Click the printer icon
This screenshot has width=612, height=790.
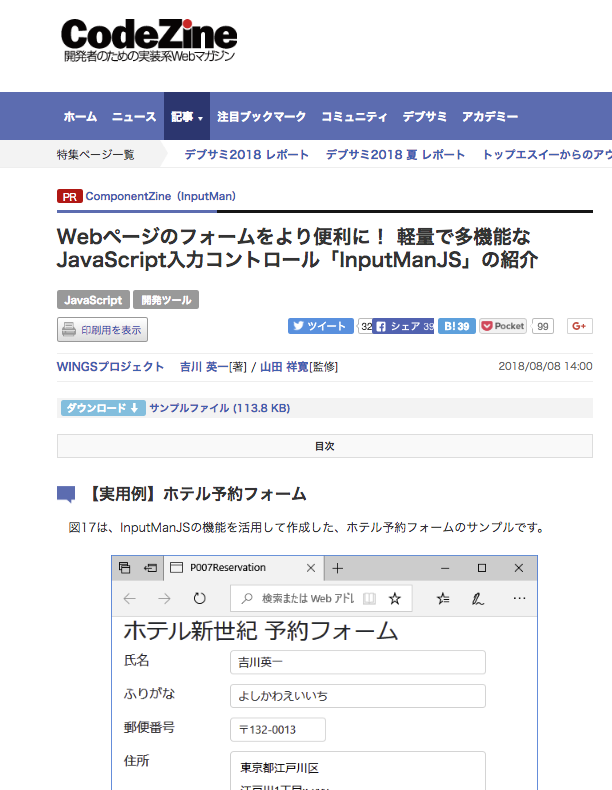(x=69, y=330)
